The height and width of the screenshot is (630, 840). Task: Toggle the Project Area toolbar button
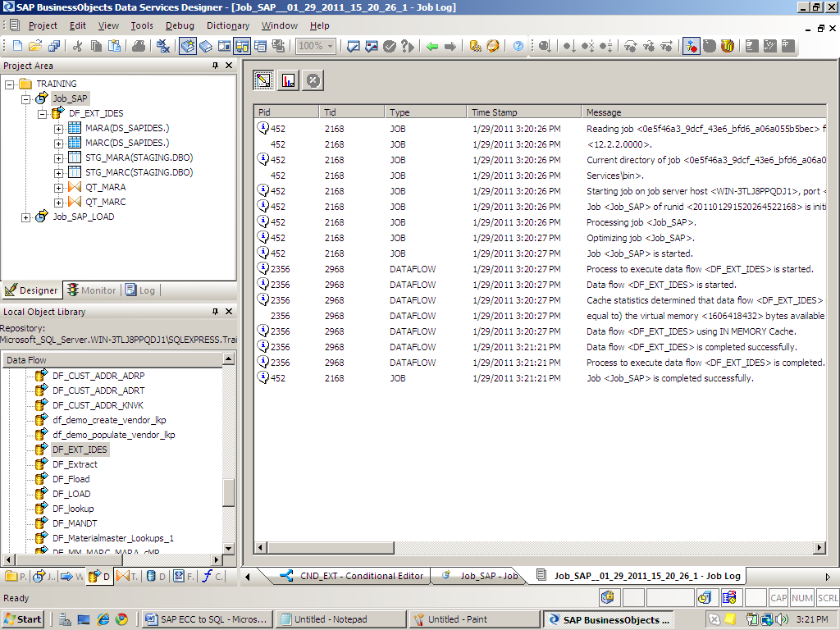pyautogui.click(x=242, y=46)
